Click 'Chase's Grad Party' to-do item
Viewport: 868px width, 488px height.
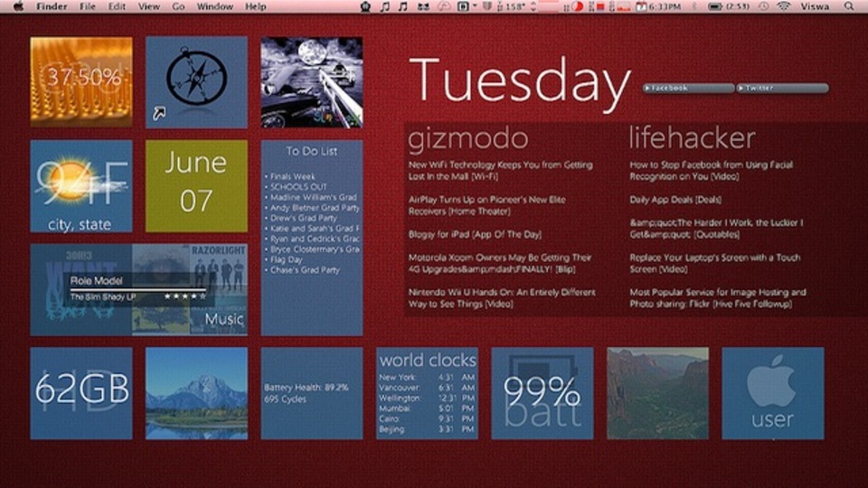tap(305, 270)
